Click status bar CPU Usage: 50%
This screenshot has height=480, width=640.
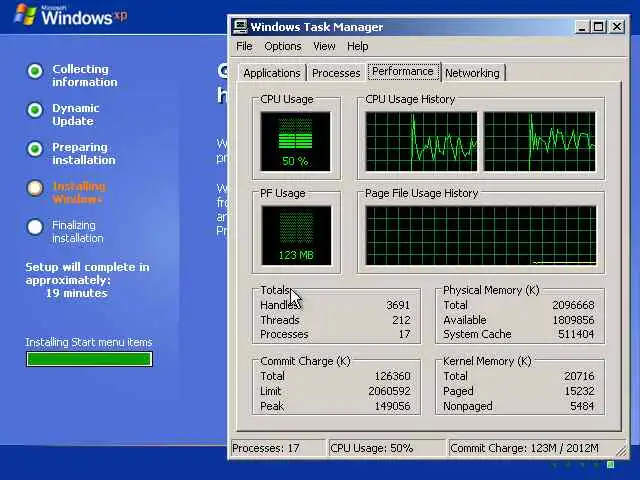point(386,448)
